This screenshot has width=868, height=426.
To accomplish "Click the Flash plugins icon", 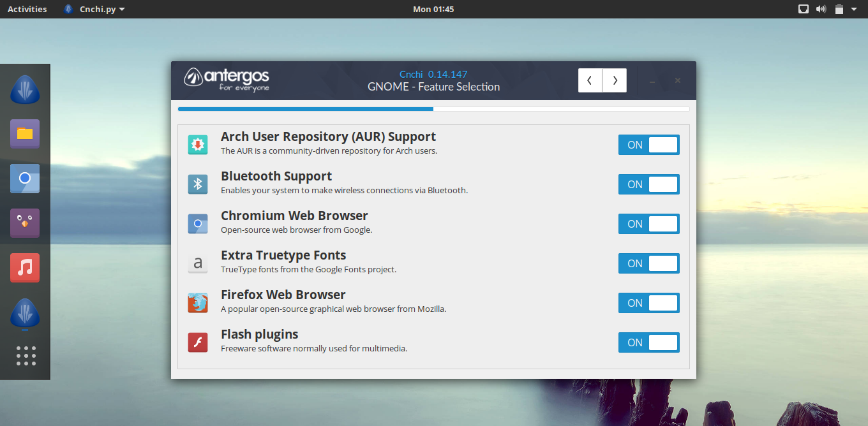I will coord(198,342).
